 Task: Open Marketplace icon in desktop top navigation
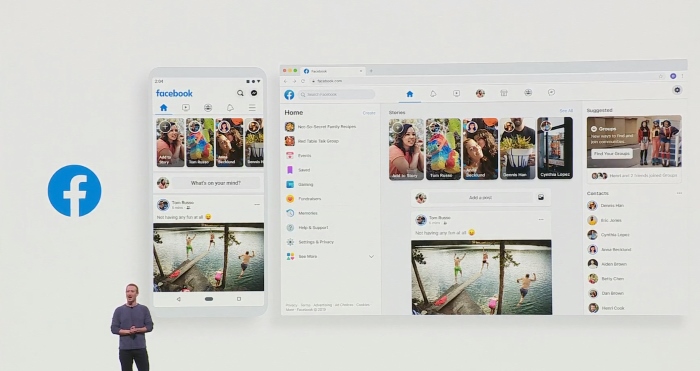tap(504, 93)
